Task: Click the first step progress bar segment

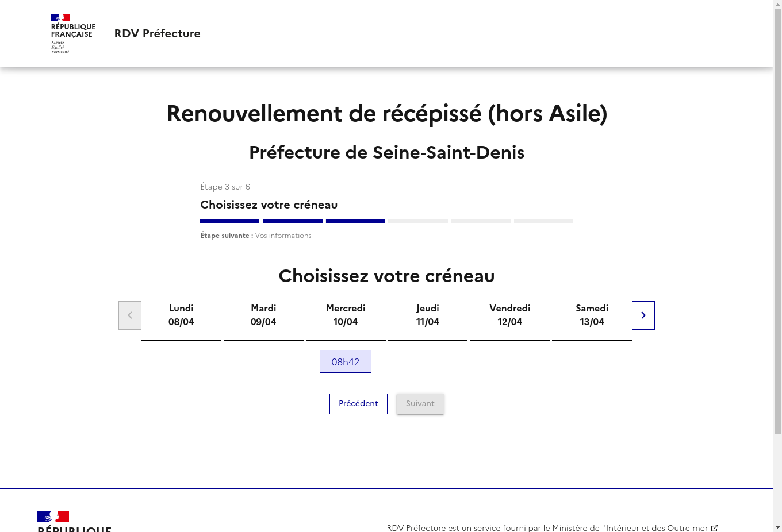Action: (230, 221)
